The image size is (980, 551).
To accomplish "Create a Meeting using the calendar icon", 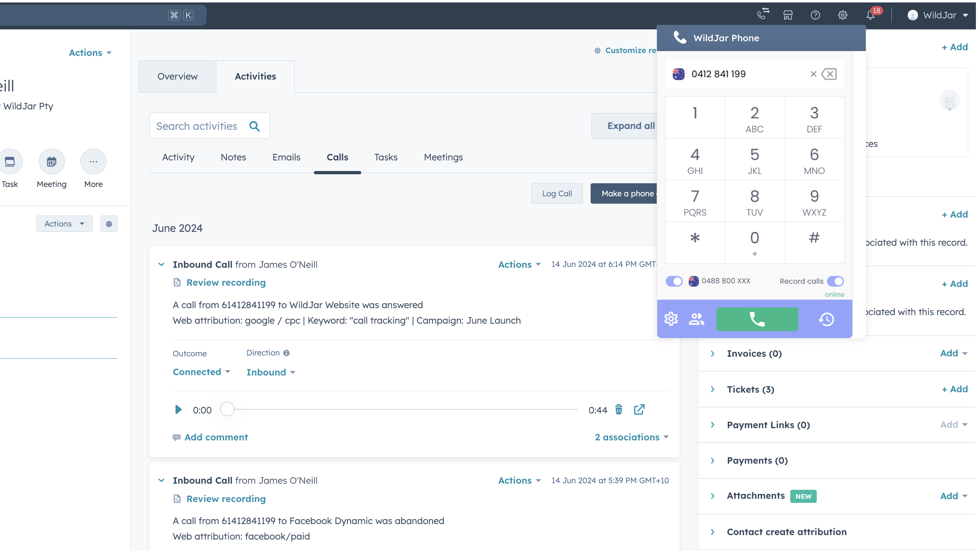I will (51, 162).
